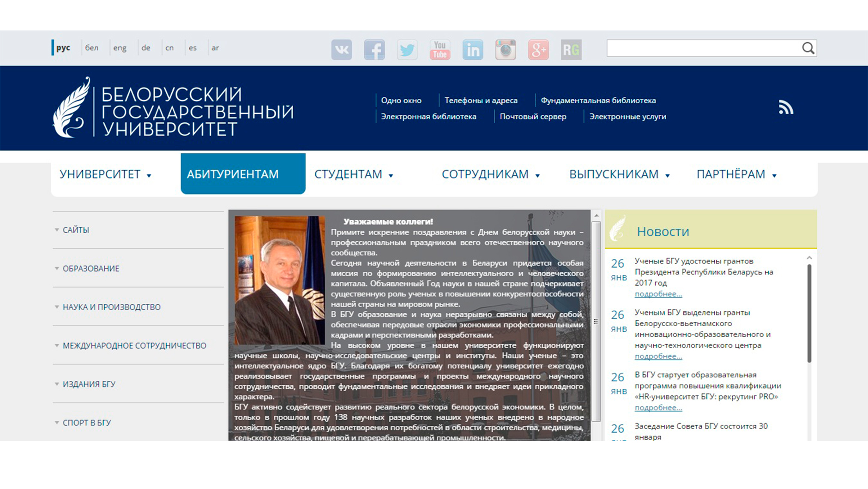
Task: Open Почтовый сервер link
Action: click(533, 116)
